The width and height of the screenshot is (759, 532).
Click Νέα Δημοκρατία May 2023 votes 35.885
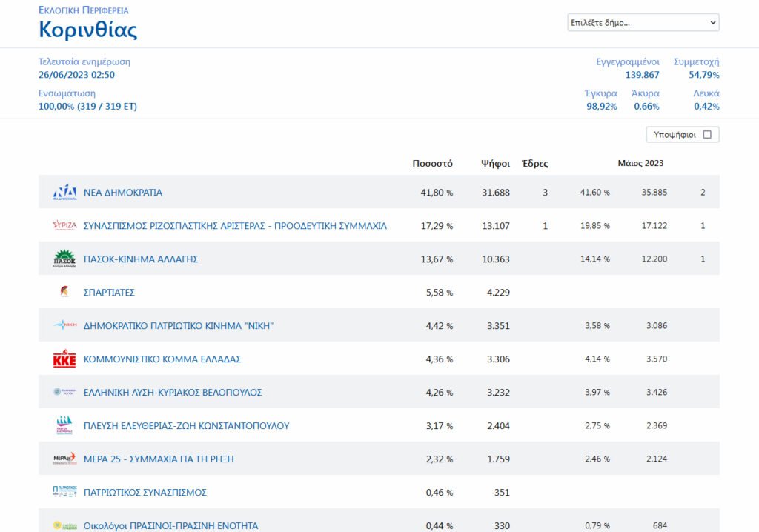654,192
